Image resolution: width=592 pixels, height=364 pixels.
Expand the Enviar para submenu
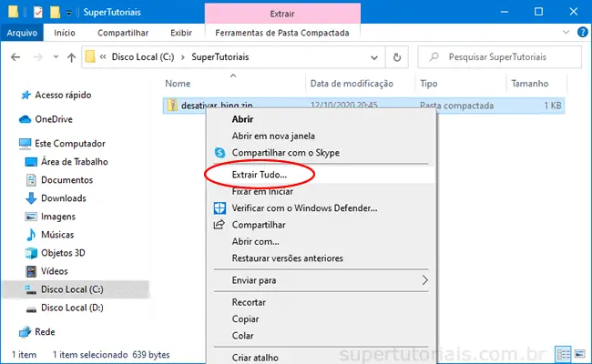pyautogui.click(x=424, y=280)
